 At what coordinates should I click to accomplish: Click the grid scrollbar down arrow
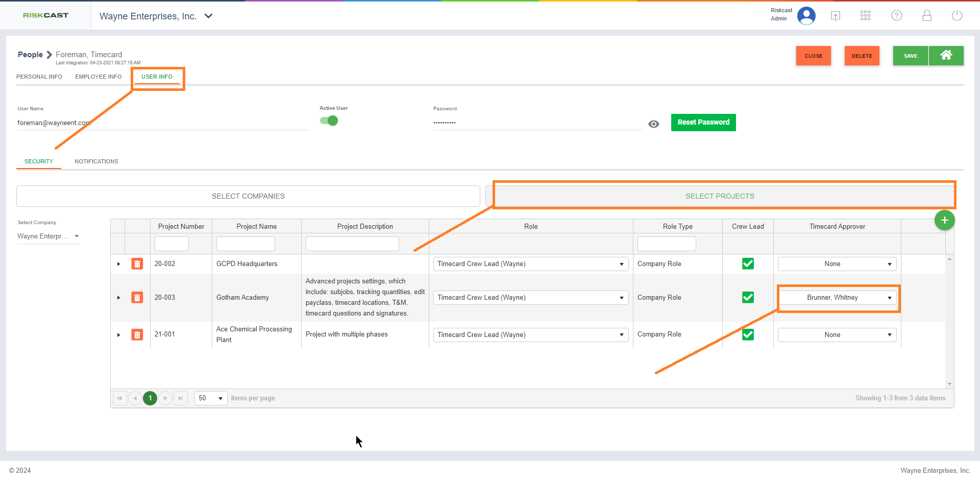pos(949,384)
